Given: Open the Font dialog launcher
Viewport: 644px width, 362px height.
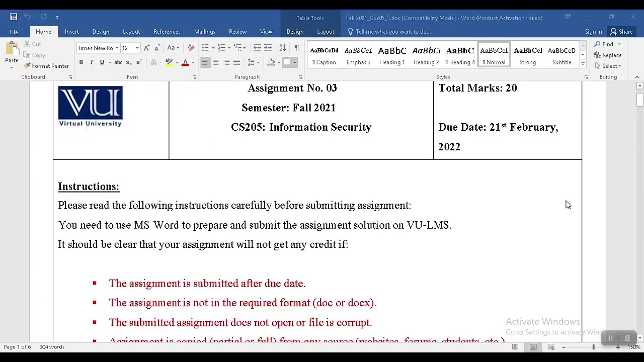Looking at the screenshot, I should click(x=194, y=77).
